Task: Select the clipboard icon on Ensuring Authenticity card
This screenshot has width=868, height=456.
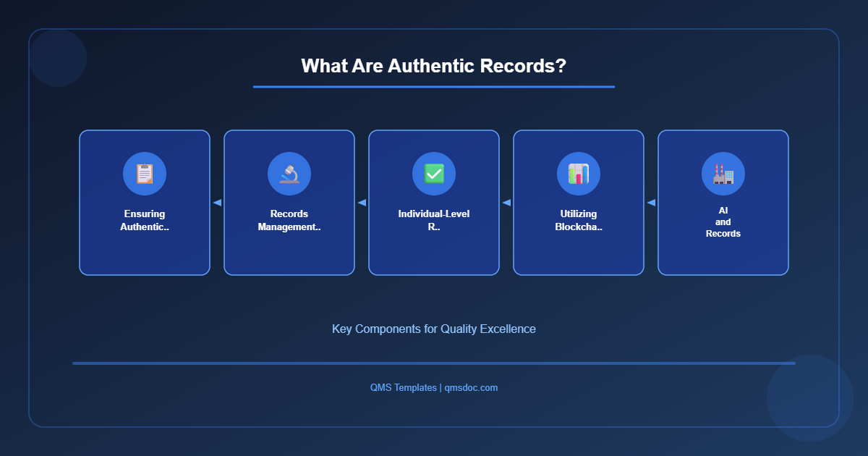Action: coord(145,174)
